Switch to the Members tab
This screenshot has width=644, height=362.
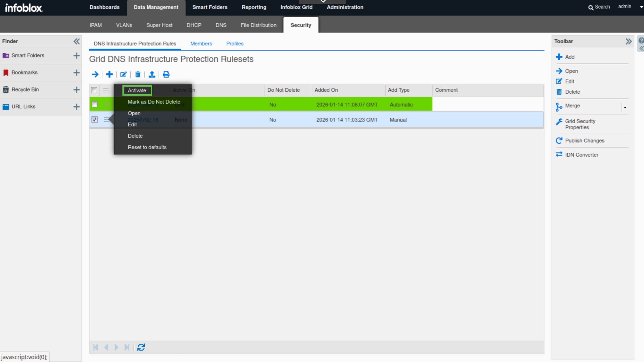201,43
